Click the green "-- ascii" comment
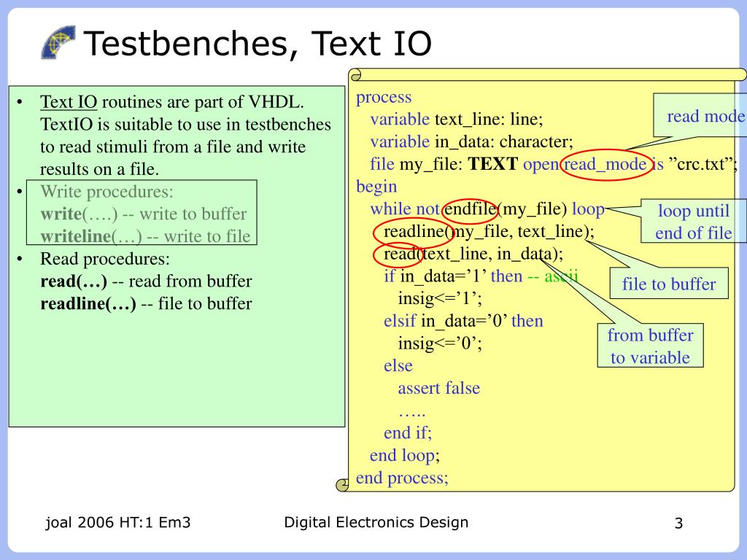Image resolution: width=747 pixels, height=560 pixels. point(553,276)
